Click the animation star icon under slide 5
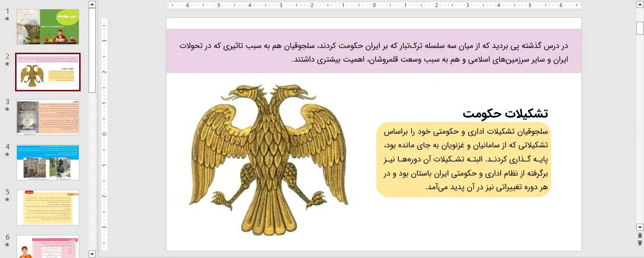 [x=7, y=200]
